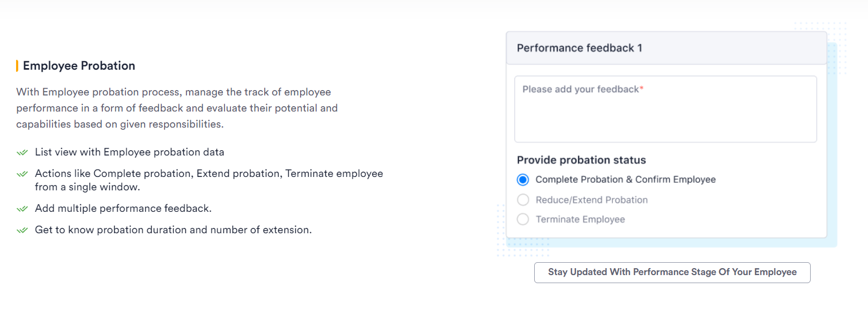Click the checkmark icon beside Get to know probation duration
The height and width of the screenshot is (311, 868).
point(22,230)
